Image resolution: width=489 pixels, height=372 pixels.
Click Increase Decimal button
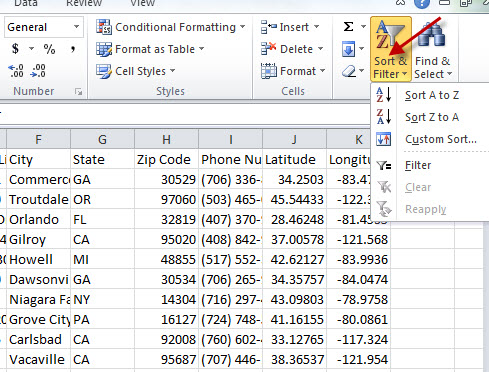(x=16, y=71)
